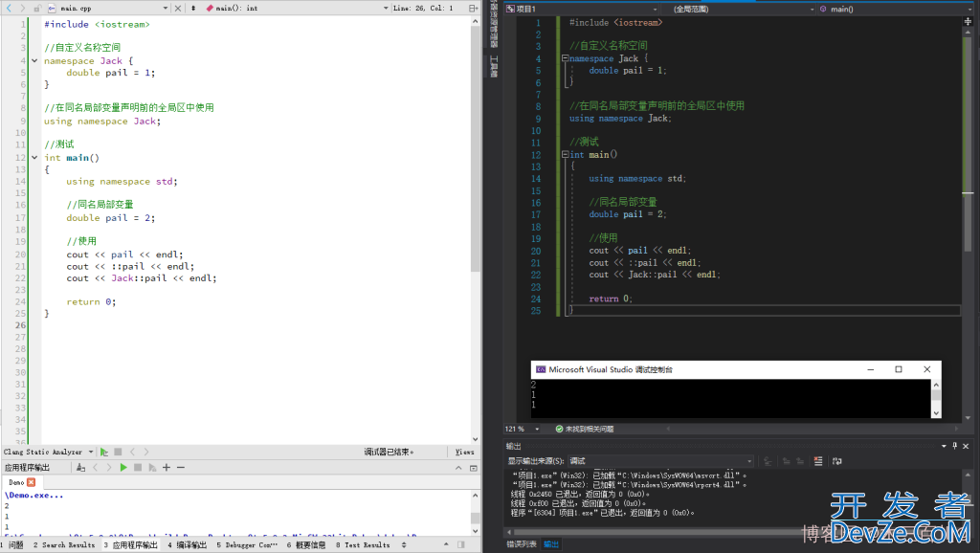Click the Views button in the analyzer bar
The height and width of the screenshot is (553, 980).
[x=464, y=452]
